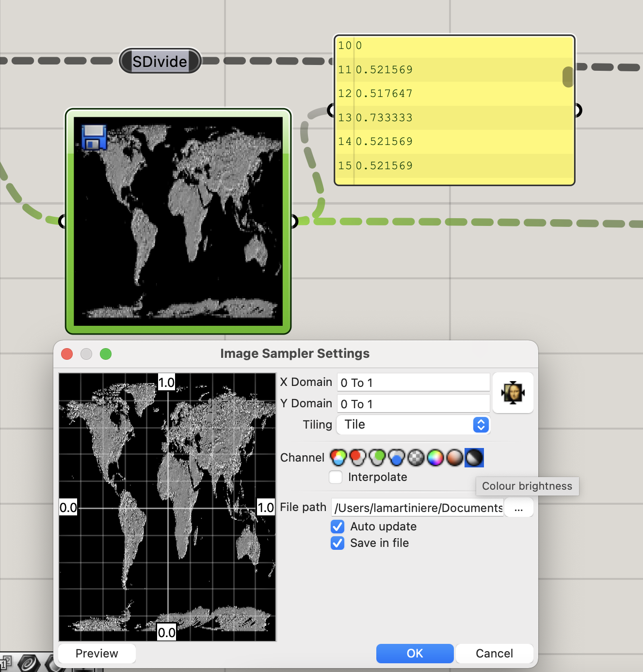Click the Mona Lisa auto-fit domain button
This screenshot has height=672, width=643.
(513, 393)
